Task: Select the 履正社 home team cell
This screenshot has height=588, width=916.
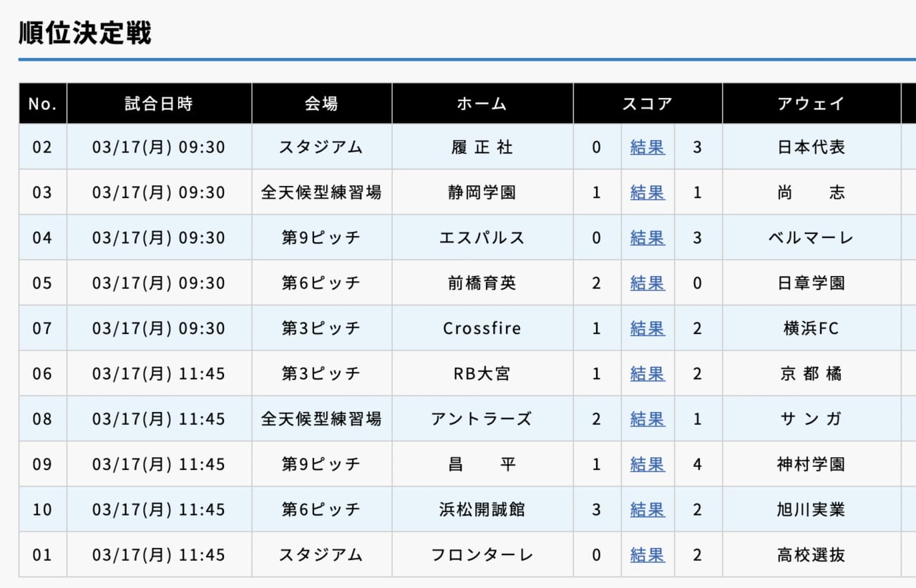Action: pyautogui.click(x=482, y=147)
